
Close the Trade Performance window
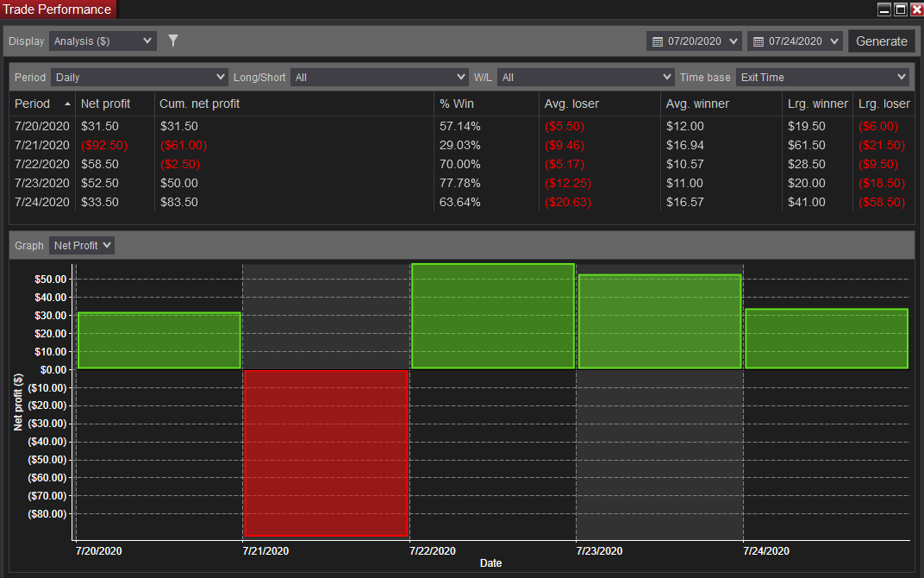[917, 9]
